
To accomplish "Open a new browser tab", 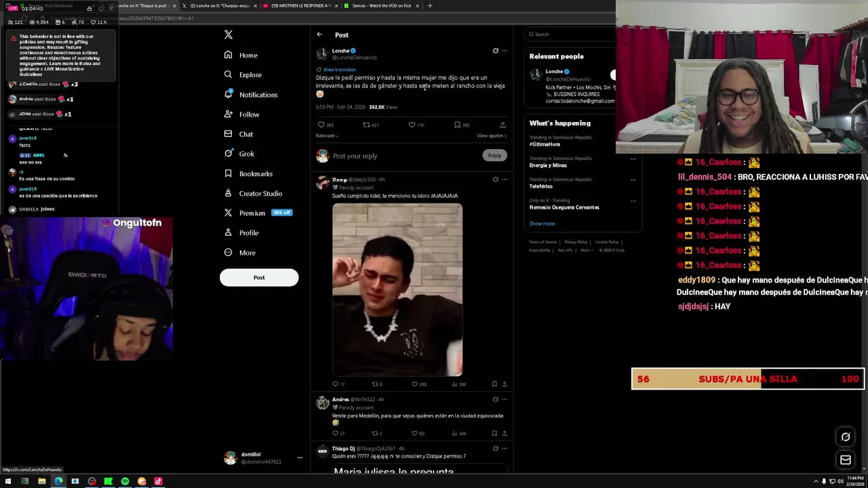I will (430, 5).
